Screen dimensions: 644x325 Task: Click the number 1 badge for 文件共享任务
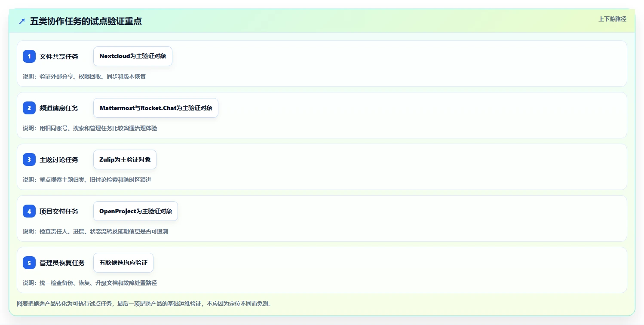29,56
